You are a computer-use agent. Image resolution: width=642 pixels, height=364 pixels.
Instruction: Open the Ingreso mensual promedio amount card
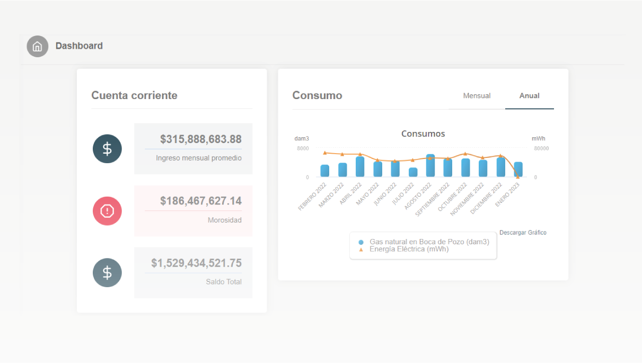pyautogui.click(x=193, y=149)
